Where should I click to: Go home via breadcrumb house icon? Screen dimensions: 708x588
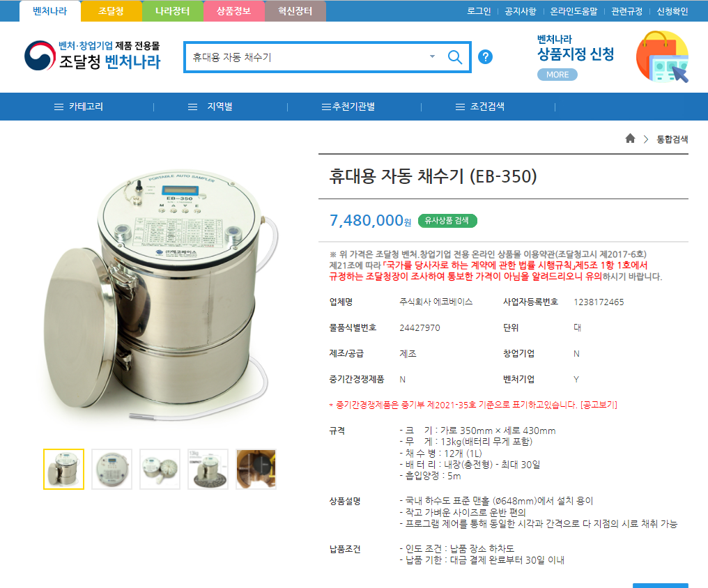point(631,139)
